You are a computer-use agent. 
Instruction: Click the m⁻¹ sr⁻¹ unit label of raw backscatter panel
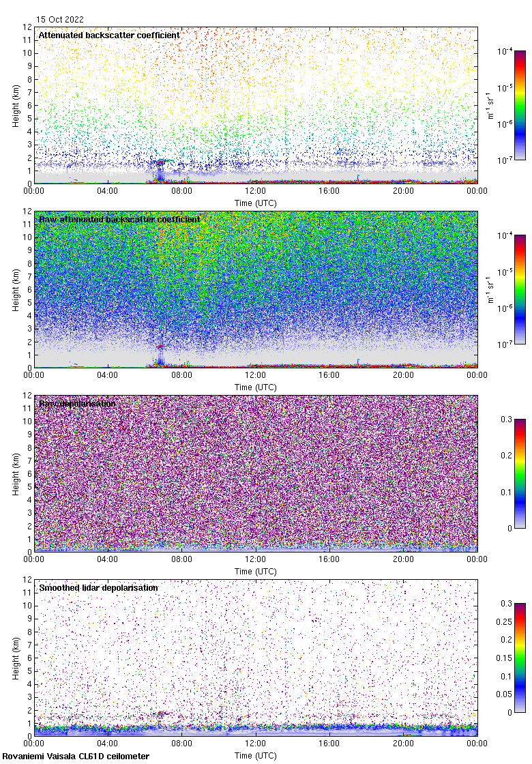click(490, 289)
